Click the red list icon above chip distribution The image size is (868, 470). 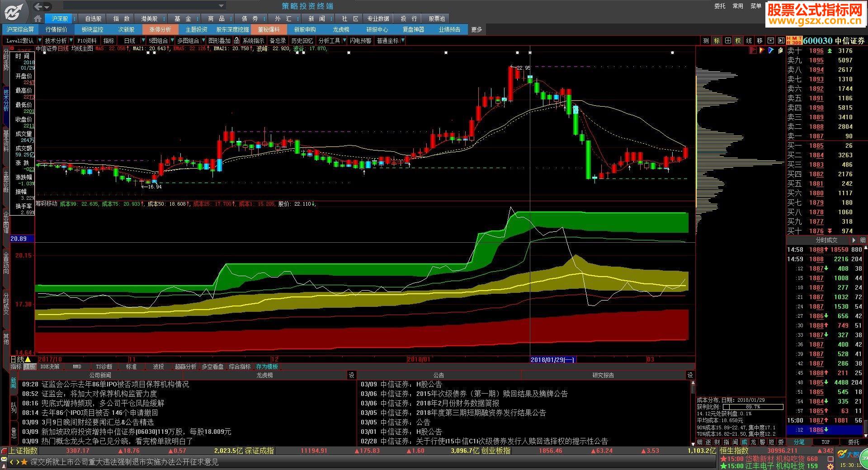[753, 51]
